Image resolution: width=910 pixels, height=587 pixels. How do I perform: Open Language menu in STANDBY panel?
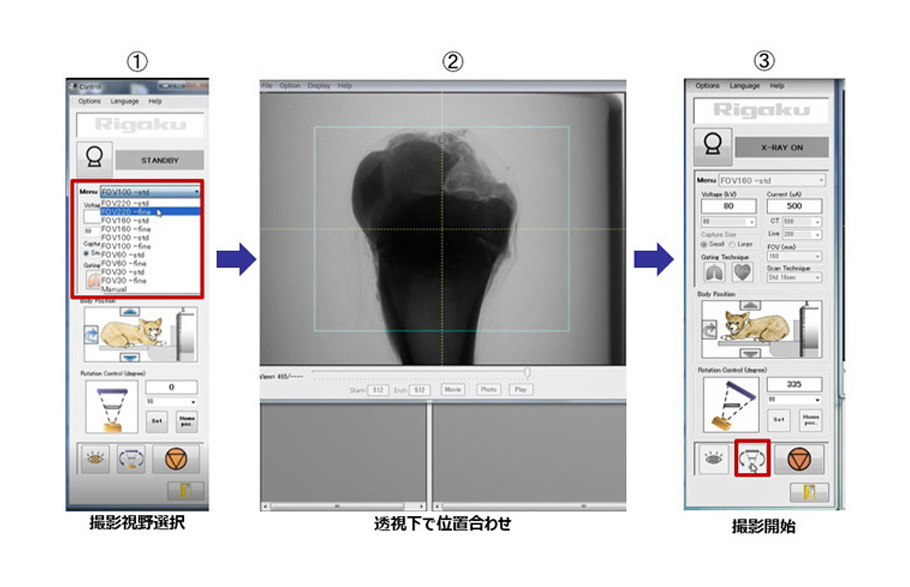coord(124,101)
